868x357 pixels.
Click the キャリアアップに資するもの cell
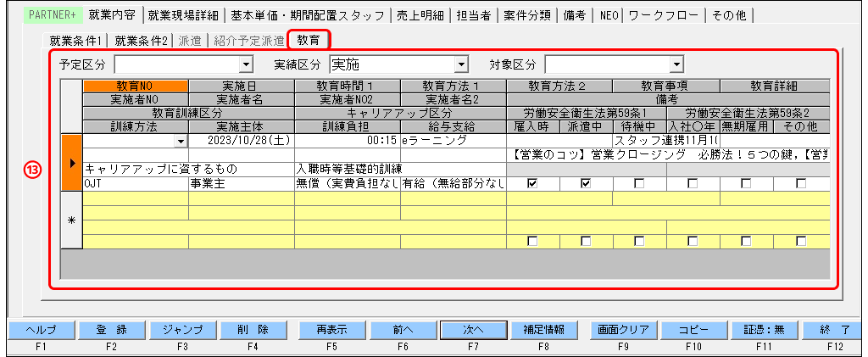pos(189,170)
